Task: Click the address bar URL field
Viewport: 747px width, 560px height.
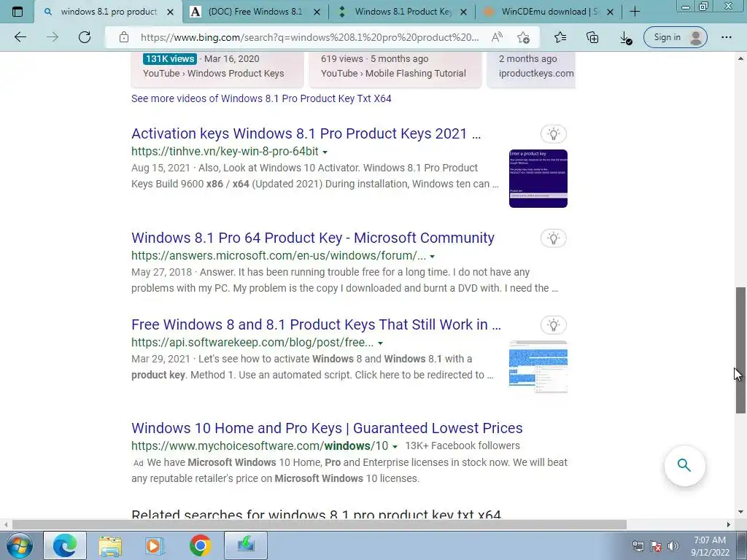Action: (x=309, y=37)
